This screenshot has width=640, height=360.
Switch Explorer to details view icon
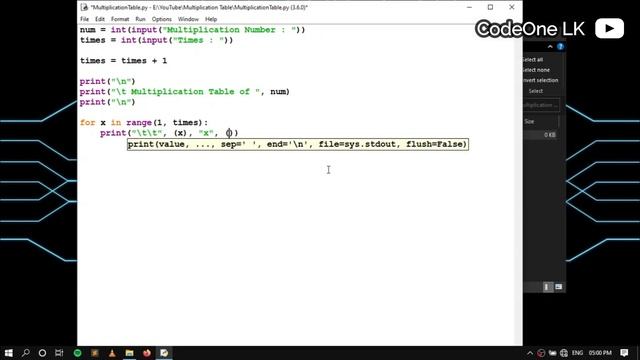point(547,287)
